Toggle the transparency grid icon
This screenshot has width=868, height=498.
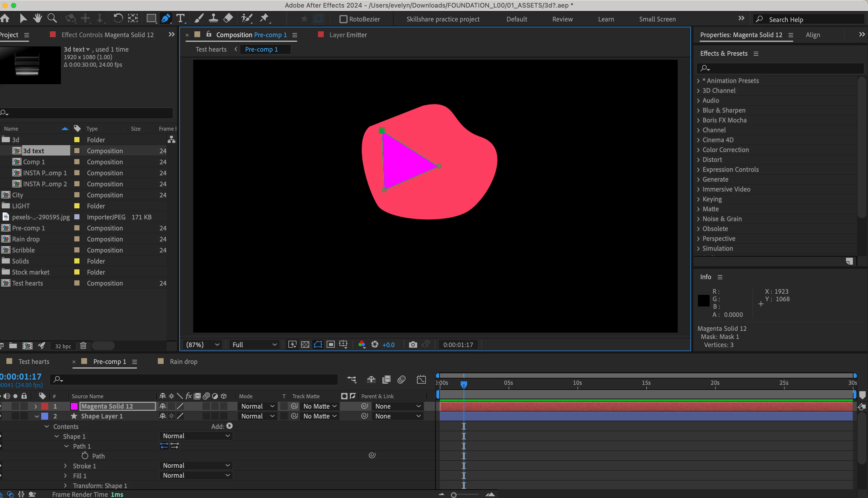305,344
